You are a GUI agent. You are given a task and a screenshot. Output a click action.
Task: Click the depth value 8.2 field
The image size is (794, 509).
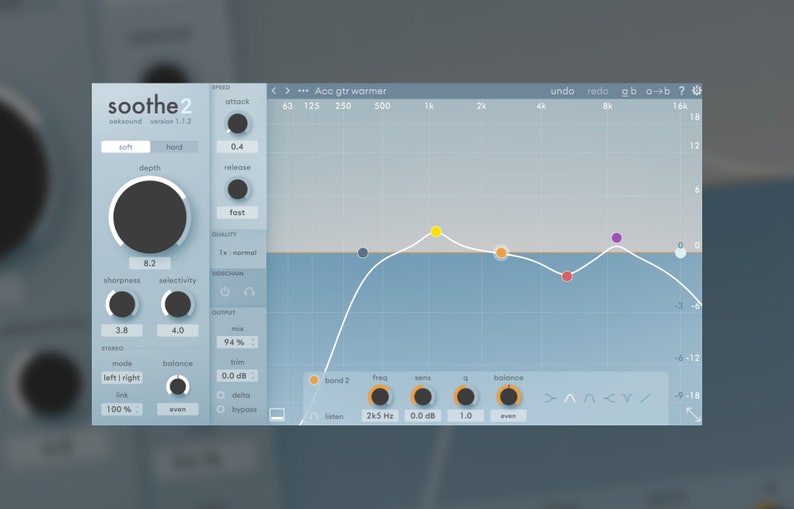pos(149,263)
